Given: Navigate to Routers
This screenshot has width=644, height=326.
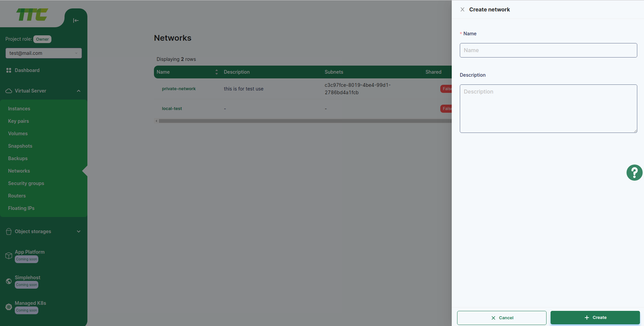Looking at the screenshot, I should (17, 196).
